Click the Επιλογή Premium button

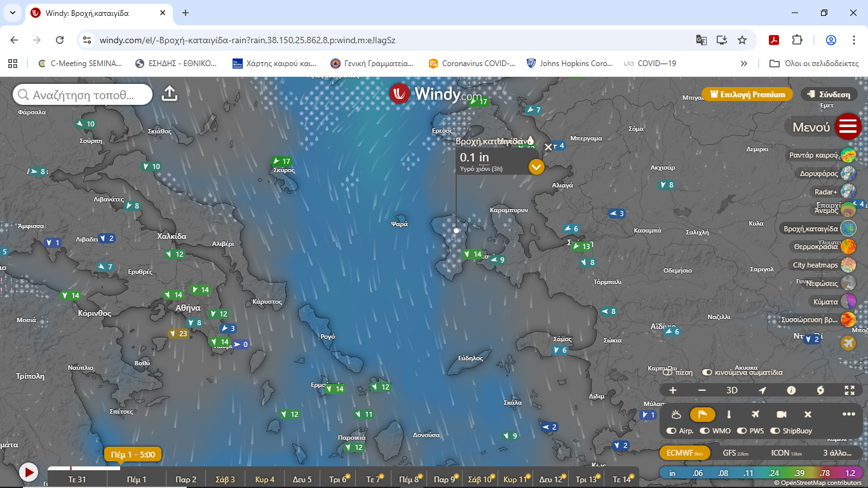click(747, 95)
